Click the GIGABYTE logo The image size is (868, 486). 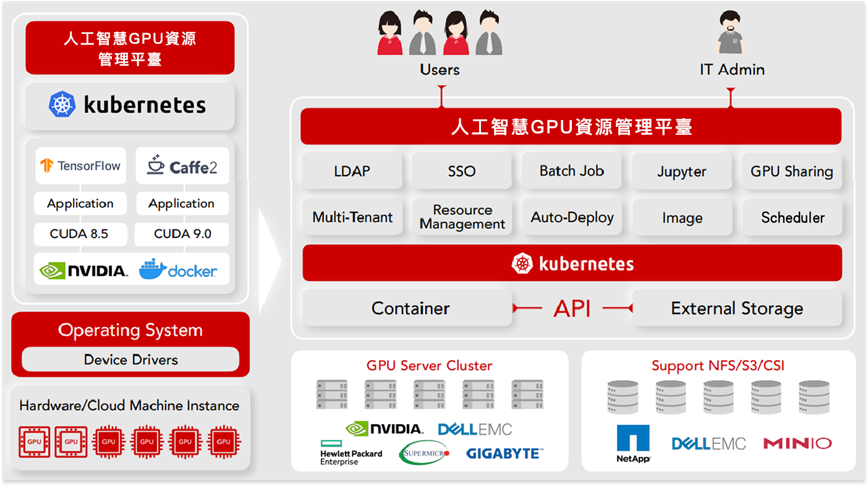[504, 453]
